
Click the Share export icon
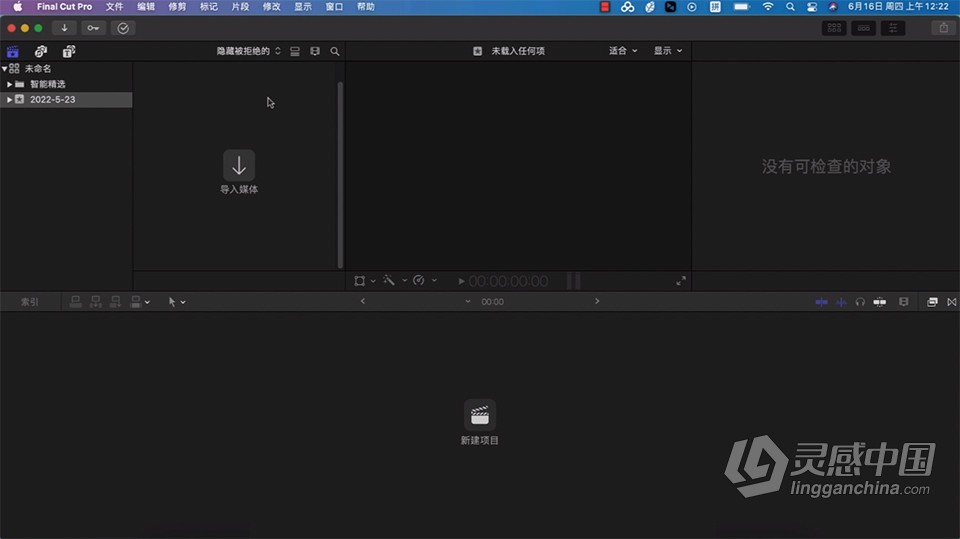[943, 28]
